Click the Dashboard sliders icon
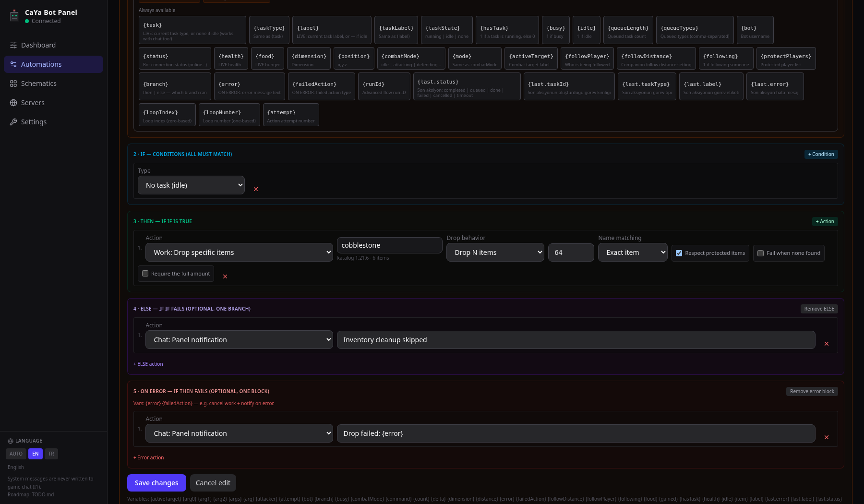Viewport: 864px width, 504px height. click(13, 45)
